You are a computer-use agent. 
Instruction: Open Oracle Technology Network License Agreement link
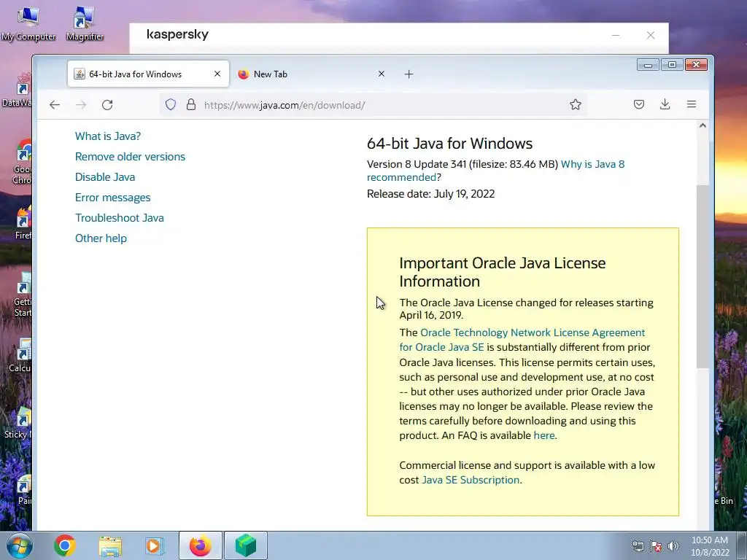533,332
